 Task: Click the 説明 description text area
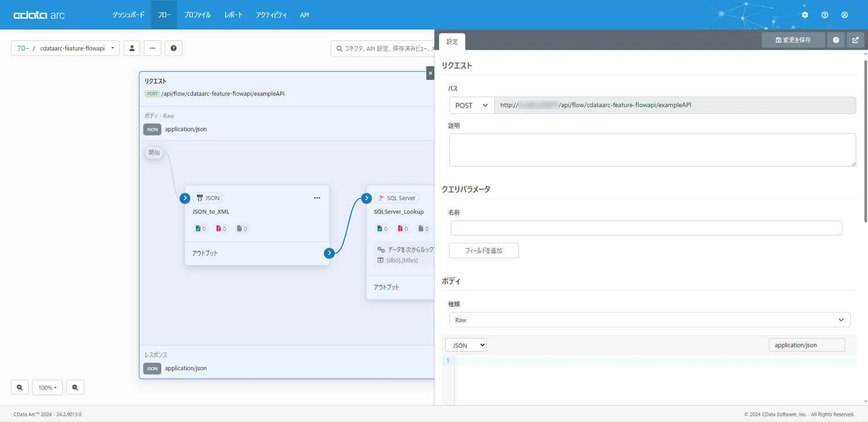[x=652, y=150]
